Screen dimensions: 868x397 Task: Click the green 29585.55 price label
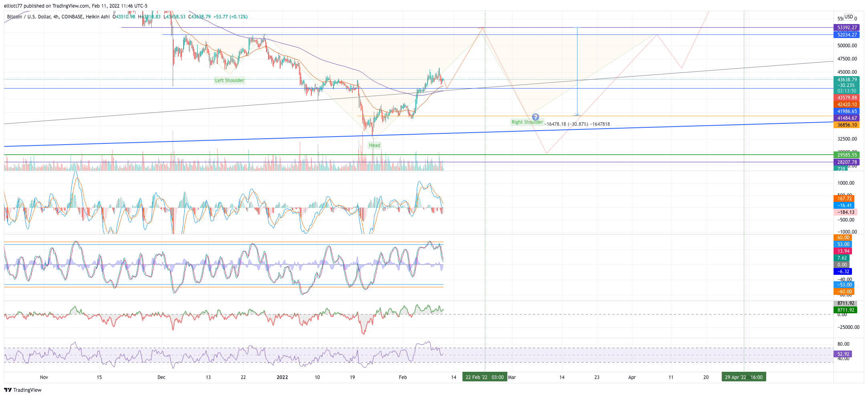(x=846, y=155)
